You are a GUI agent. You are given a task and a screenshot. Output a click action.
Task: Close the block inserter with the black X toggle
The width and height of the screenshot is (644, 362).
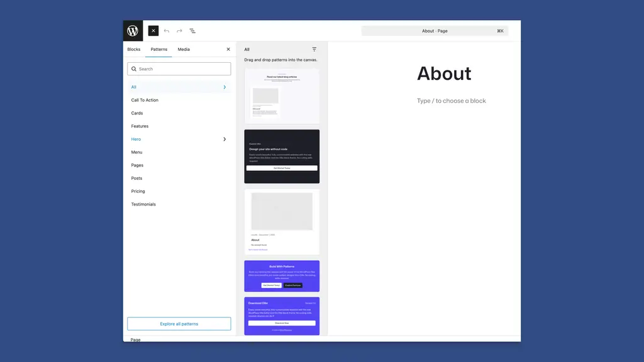pos(153,31)
